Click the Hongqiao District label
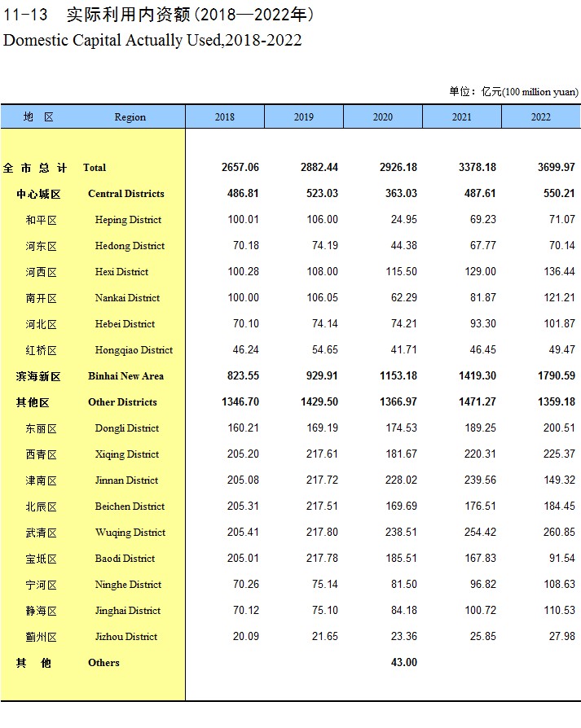 click(x=134, y=350)
